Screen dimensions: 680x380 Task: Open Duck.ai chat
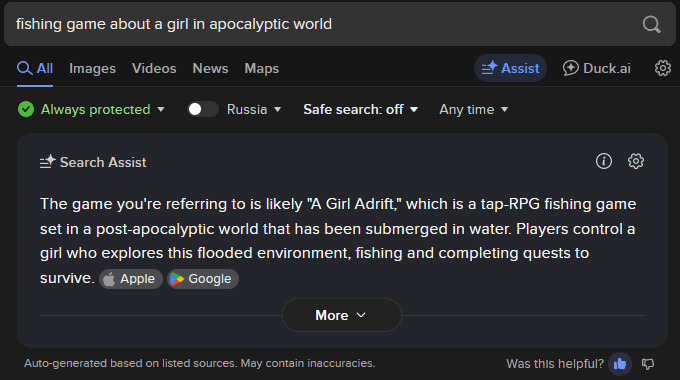tap(597, 68)
